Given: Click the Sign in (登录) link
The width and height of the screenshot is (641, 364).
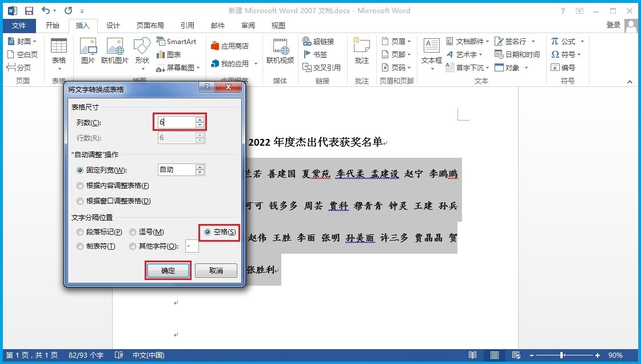Looking at the screenshot, I should click(x=613, y=25).
